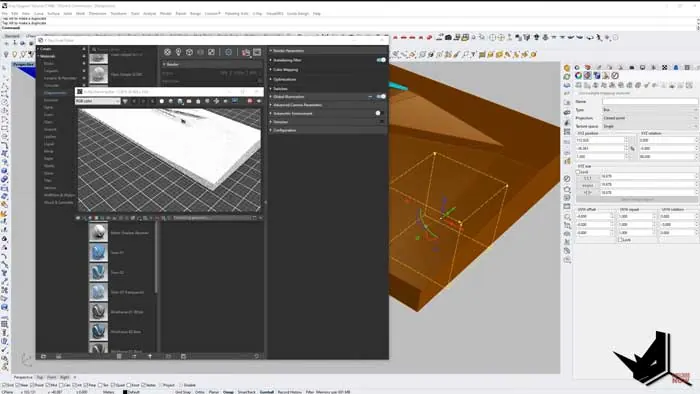The image size is (700, 394).
Task: Switch to the Front viewport tab
Action: tap(52, 377)
